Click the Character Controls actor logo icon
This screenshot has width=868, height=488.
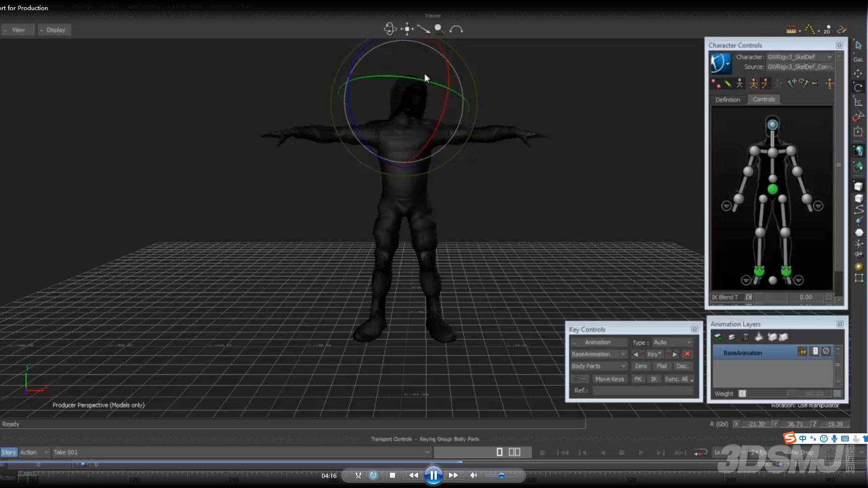point(721,62)
